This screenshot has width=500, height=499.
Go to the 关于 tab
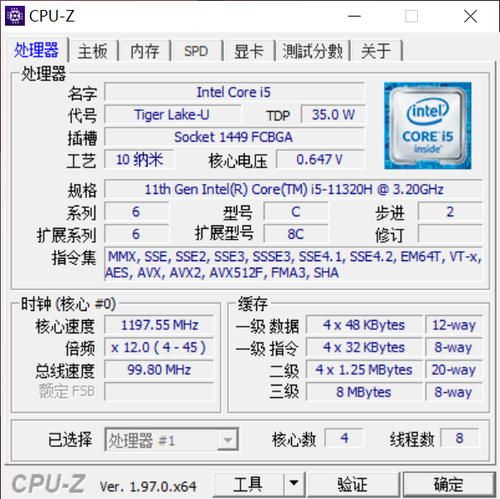click(376, 51)
